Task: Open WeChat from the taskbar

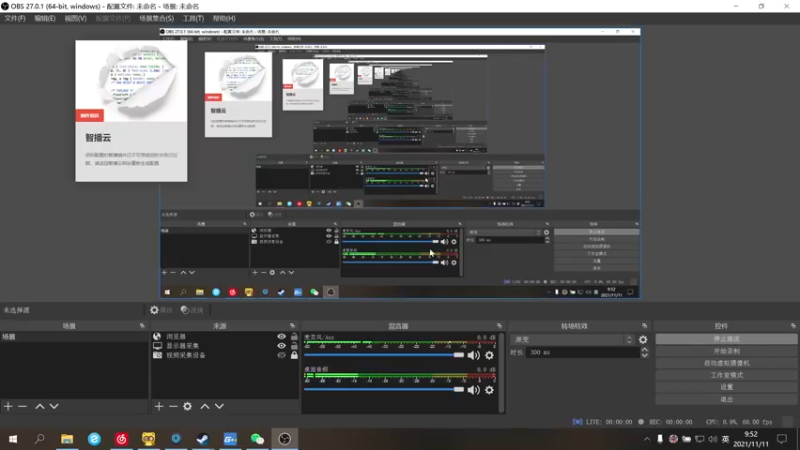Action: [x=257, y=439]
